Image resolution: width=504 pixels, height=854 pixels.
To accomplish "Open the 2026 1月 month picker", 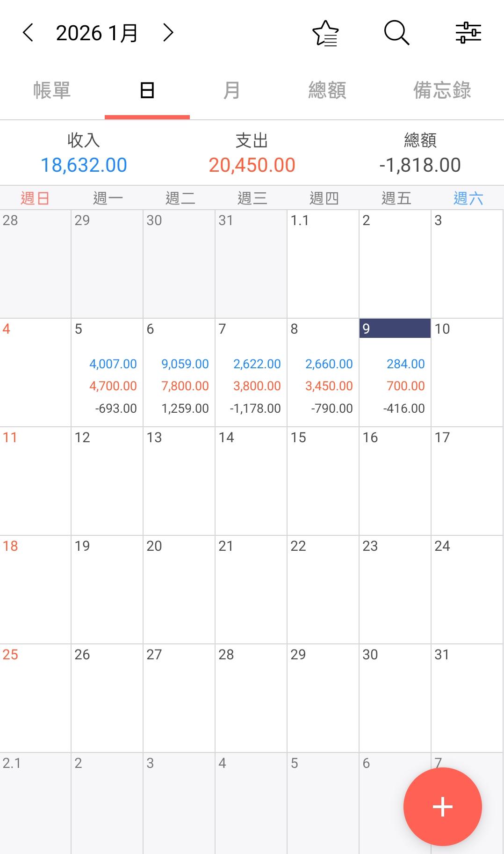I will point(97,33).
